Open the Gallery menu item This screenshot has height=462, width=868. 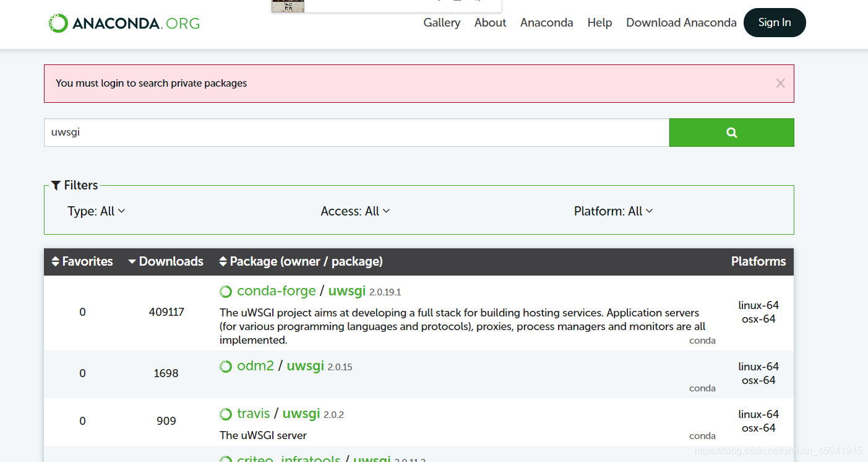coord(442,23)
